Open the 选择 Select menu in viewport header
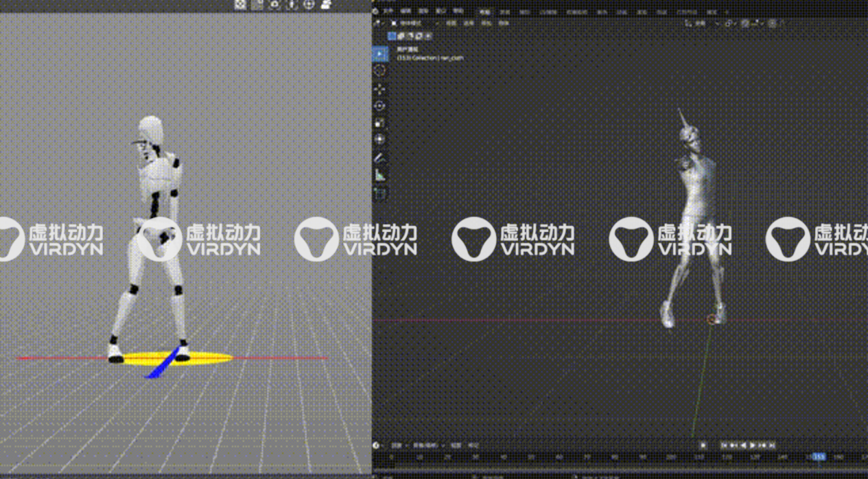The width and height of the screenshot is (868, 479). pos(468,23)
